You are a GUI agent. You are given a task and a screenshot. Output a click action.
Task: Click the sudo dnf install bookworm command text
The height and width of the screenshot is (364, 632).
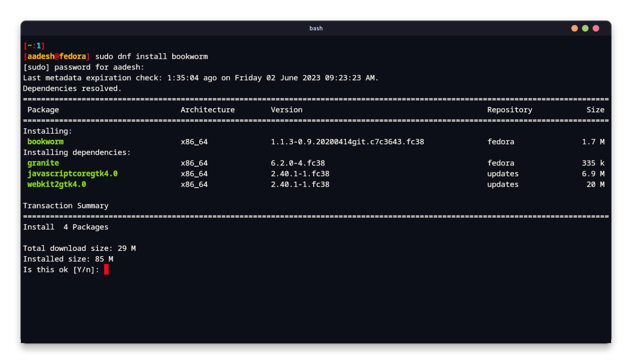tap(151, 56)
